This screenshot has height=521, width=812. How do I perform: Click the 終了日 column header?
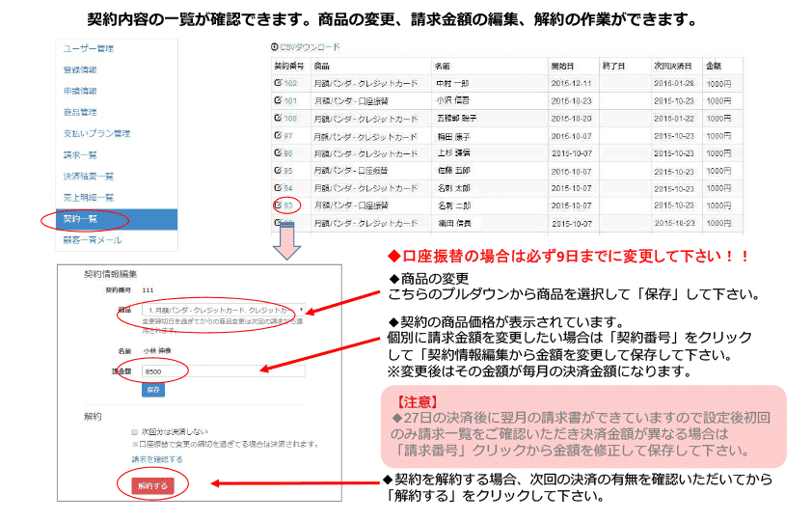click(613, 66)
